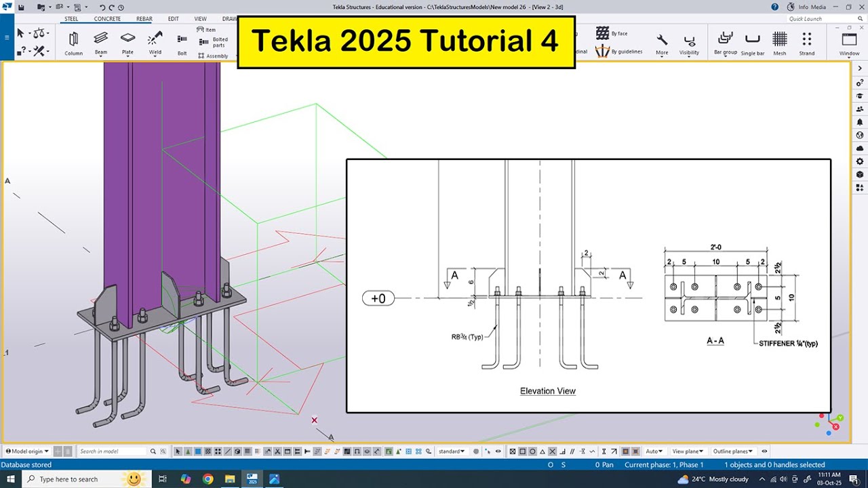
Task: Open the View plane dropdown
Action: tap(687, 451)
